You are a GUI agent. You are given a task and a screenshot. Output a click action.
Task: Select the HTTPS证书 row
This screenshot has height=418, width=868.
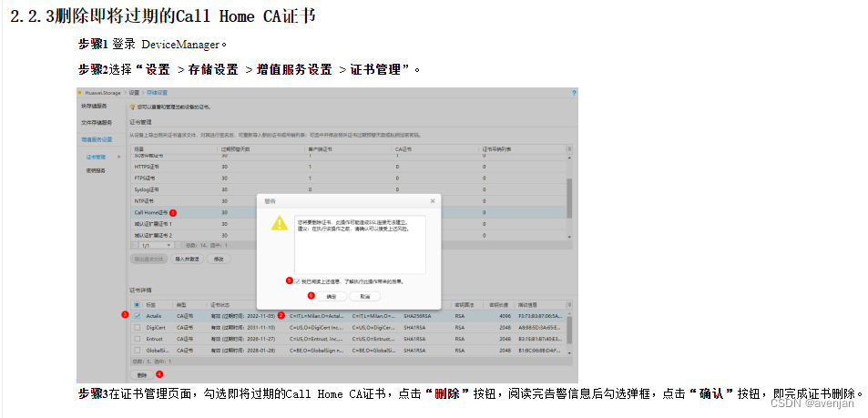pos(348,167)
